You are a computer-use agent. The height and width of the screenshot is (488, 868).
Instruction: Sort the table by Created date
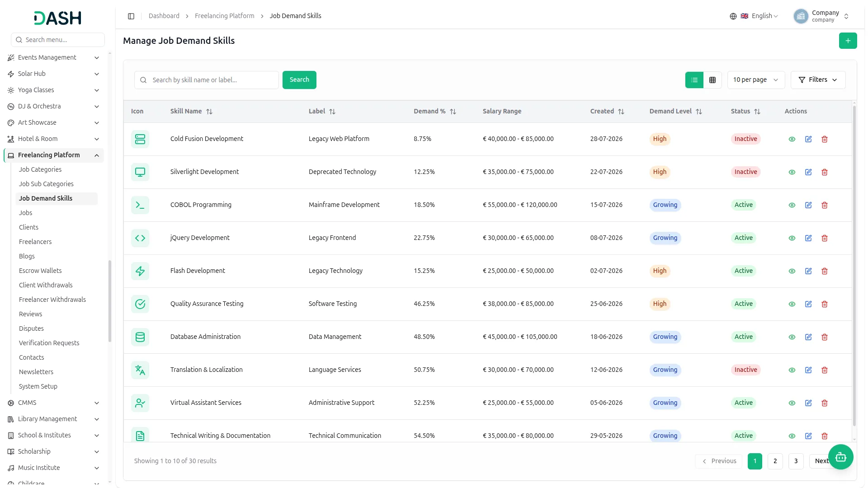607,112
